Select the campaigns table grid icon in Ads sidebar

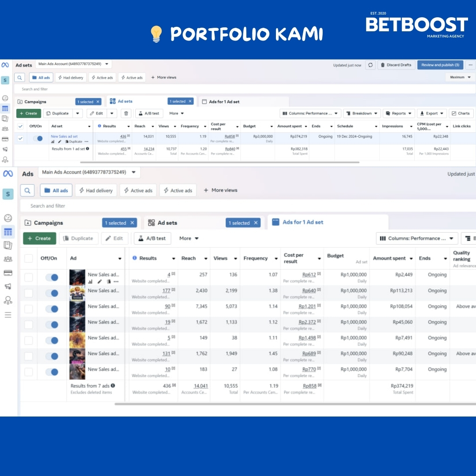(8, 232)
